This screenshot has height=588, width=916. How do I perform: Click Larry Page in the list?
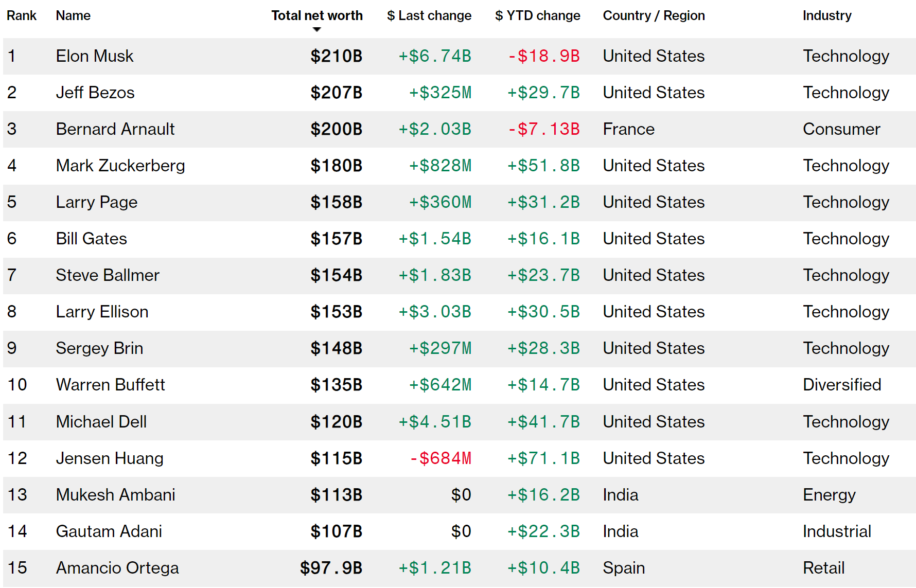(97, 202)
